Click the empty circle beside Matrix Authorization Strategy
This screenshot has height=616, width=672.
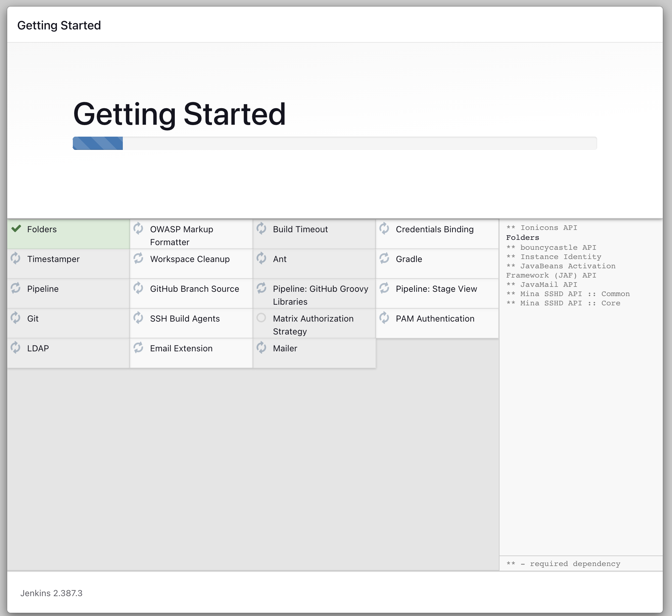click(x=261, y=318)
